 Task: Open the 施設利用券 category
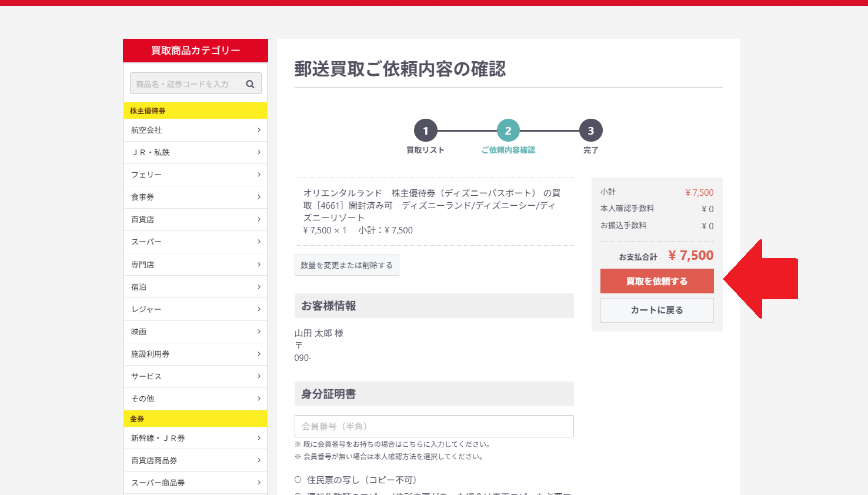196,354
